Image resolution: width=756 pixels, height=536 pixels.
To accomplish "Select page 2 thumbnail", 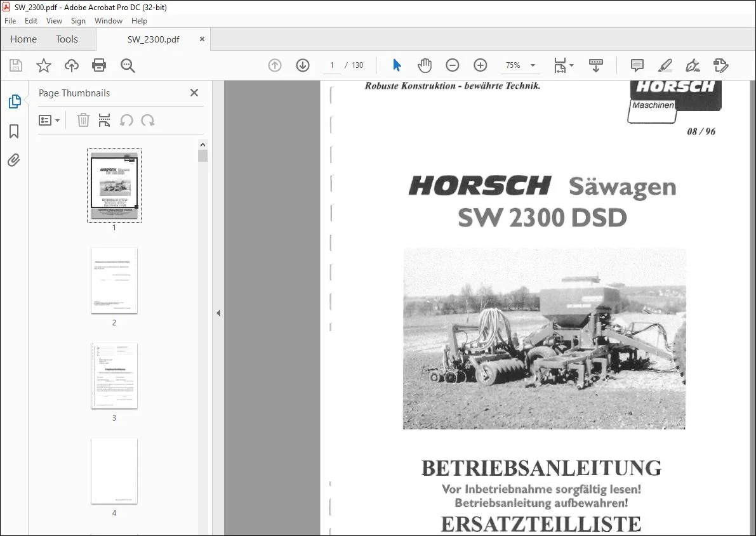I will tap(114, 280).
